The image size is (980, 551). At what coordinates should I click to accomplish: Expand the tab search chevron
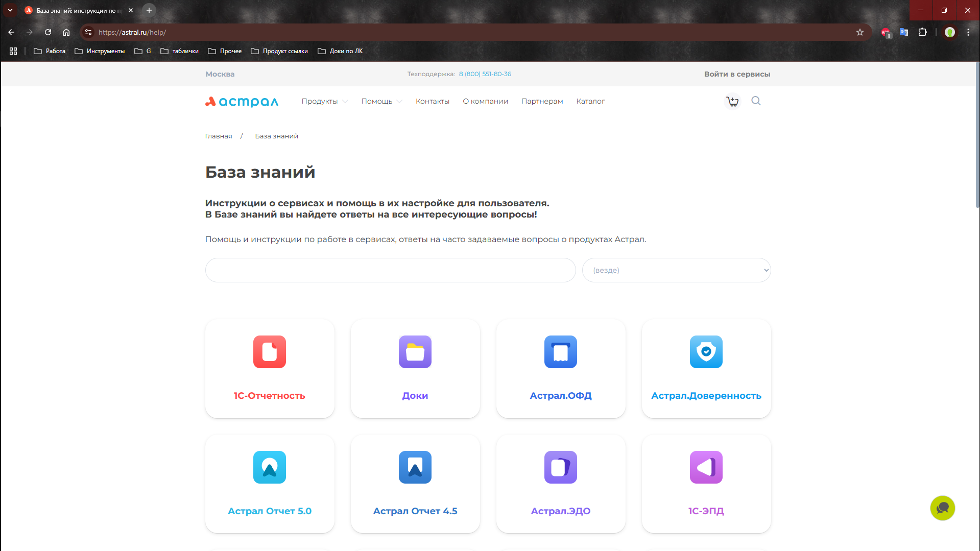pos(10,10)
